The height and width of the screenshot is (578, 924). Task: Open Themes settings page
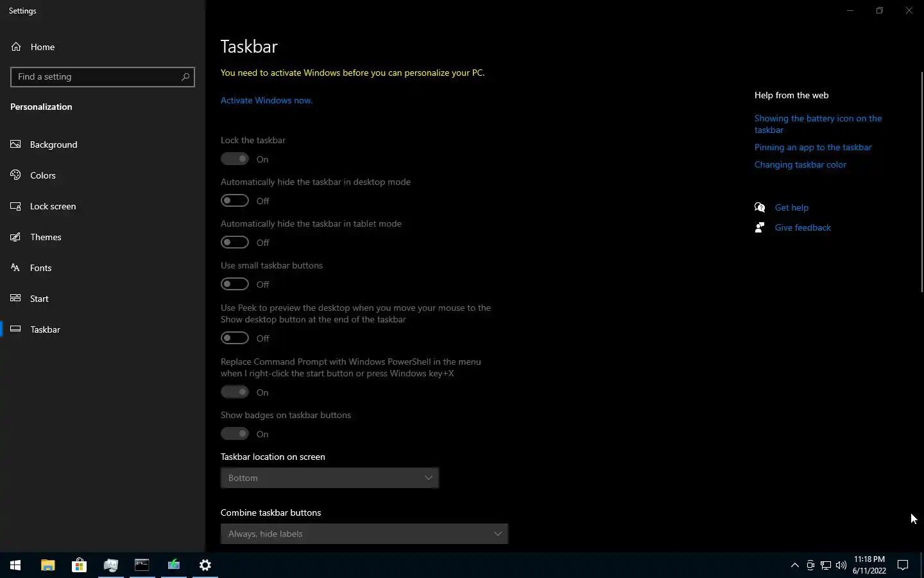click(103, 237)
